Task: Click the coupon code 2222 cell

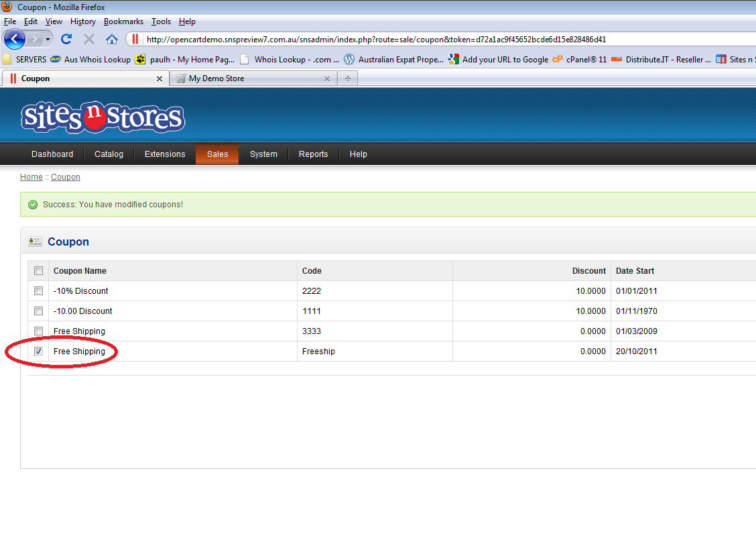Action: (375, 291)
